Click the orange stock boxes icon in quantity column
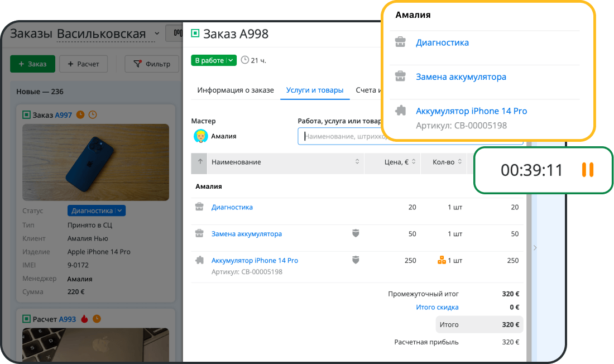 coord(442,260)
